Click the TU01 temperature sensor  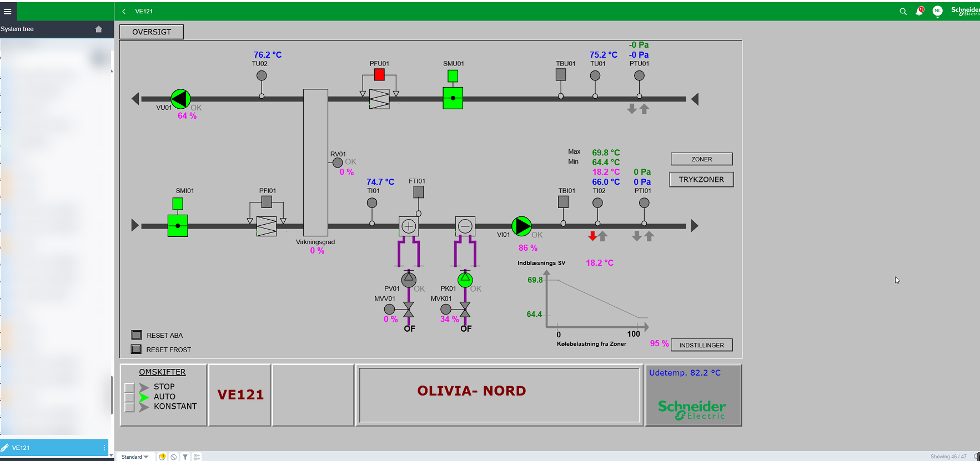(595, 75)
